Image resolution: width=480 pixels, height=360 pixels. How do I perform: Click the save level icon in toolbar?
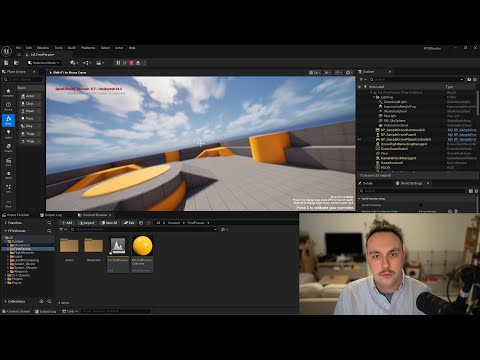tap(6, 63)
